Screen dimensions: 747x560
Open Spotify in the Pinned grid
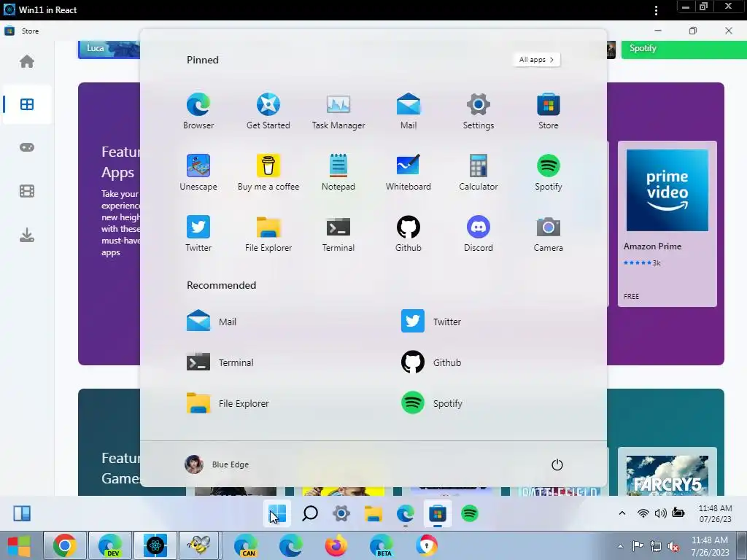549,172
